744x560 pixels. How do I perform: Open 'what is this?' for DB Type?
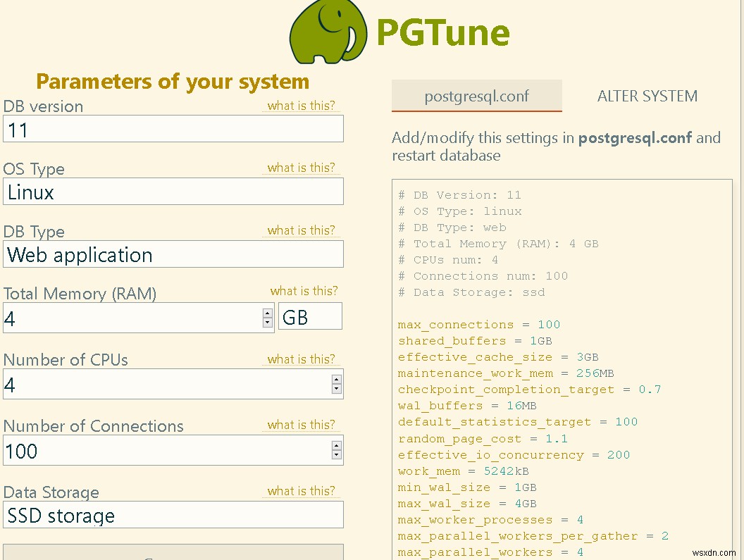tap(302, 230)
